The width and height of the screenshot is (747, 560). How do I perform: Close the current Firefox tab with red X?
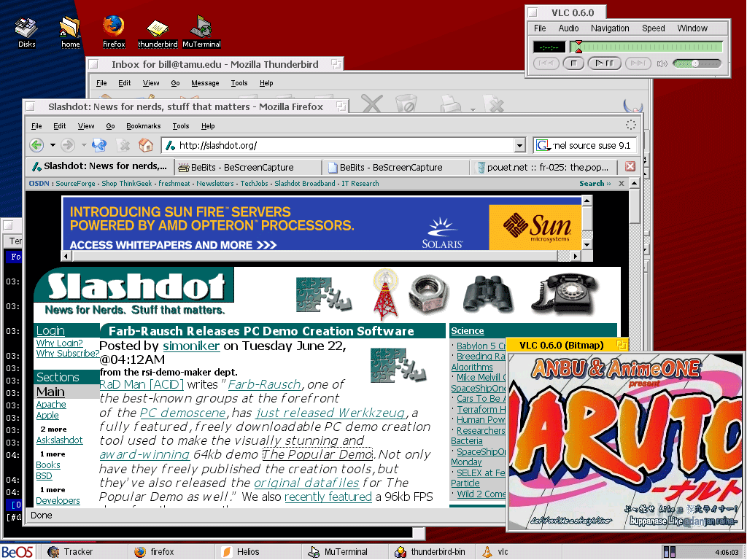[x=630, y=166]
